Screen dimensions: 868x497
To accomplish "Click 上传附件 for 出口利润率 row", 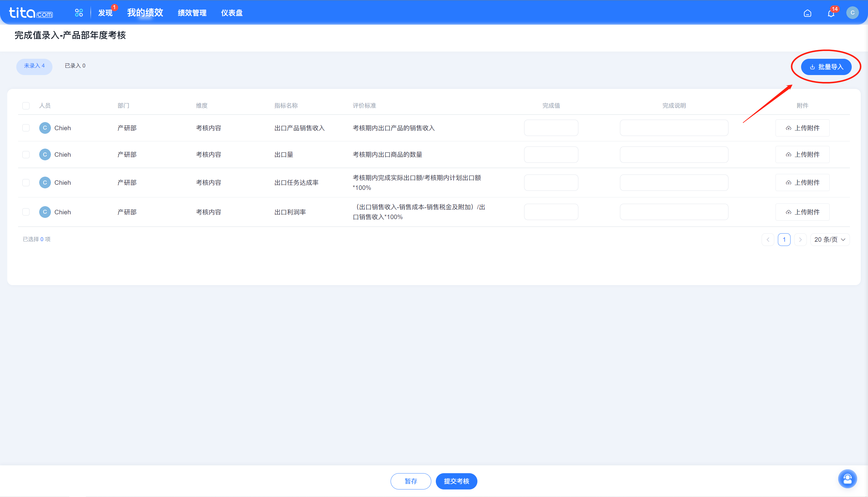I will (802, 212).
